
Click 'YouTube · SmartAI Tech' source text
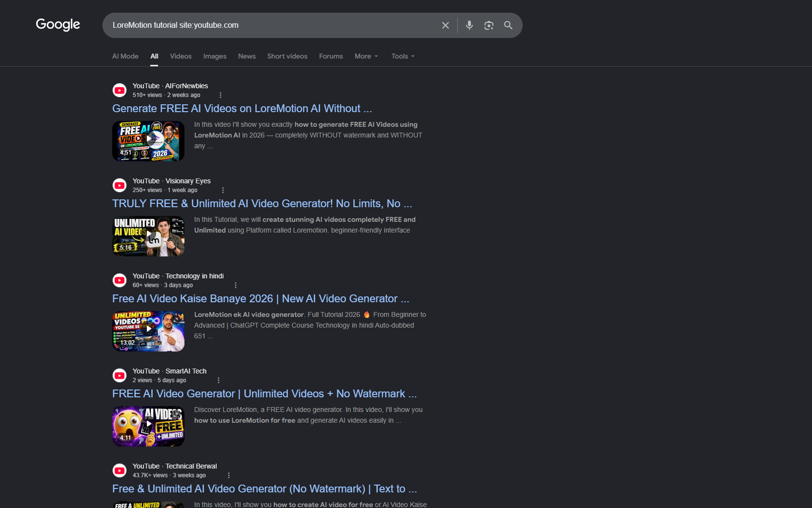pos(169,371)
